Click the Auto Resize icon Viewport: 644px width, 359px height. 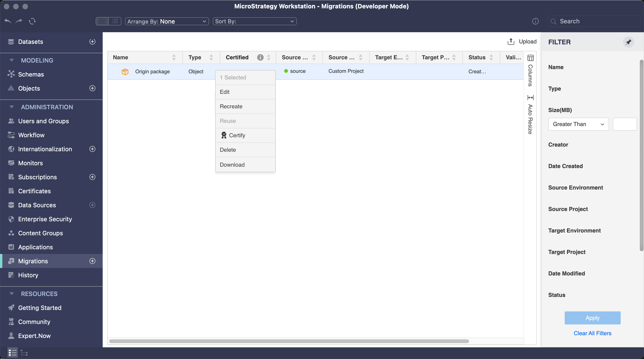[x=530, y=97]
